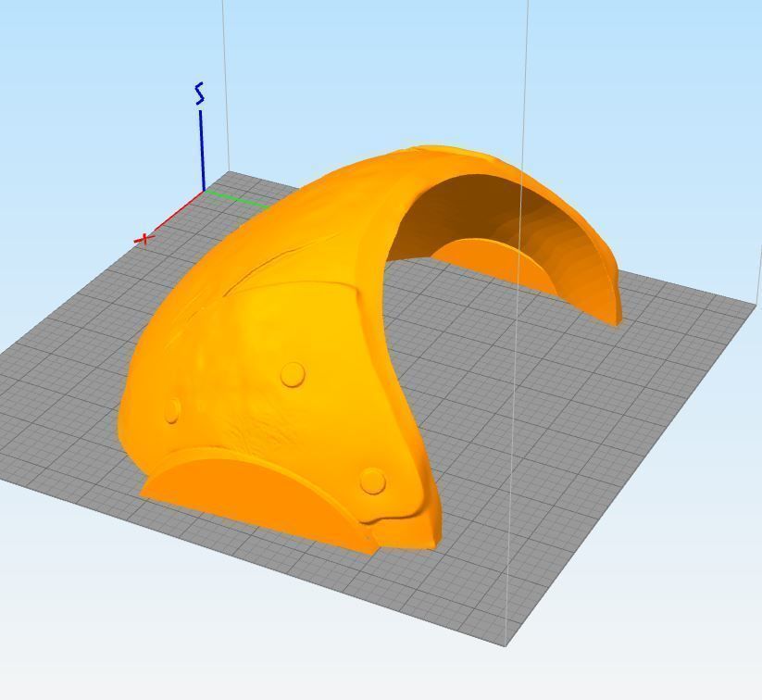This screenshot has height=700, width=762.
Task: Click the red X axis label
Action: click(144, 239)
